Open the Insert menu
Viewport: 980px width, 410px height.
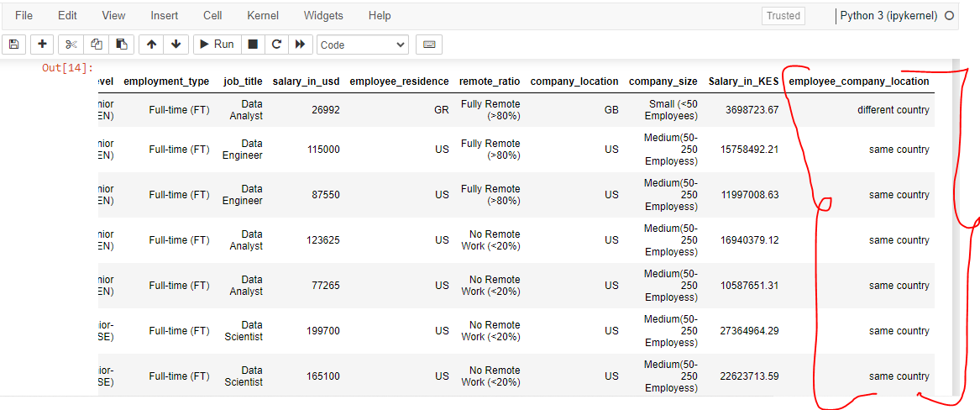click(165, 16)
